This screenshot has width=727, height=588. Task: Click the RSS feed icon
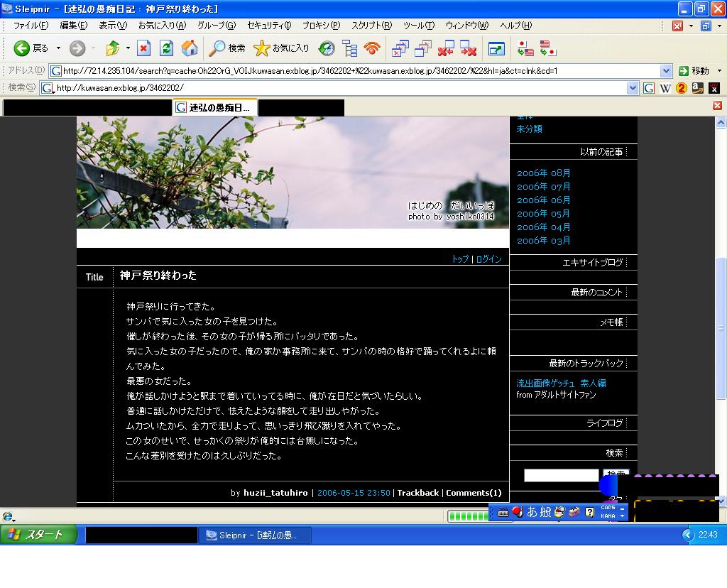(x=372, y=48)
